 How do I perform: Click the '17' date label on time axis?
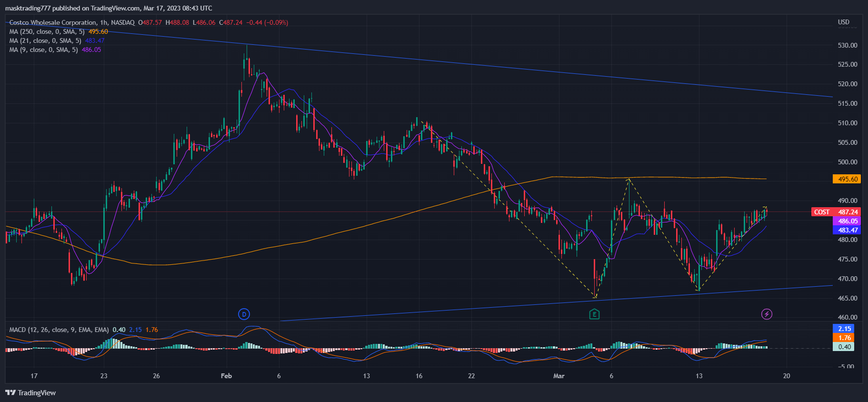coord(34,376)
